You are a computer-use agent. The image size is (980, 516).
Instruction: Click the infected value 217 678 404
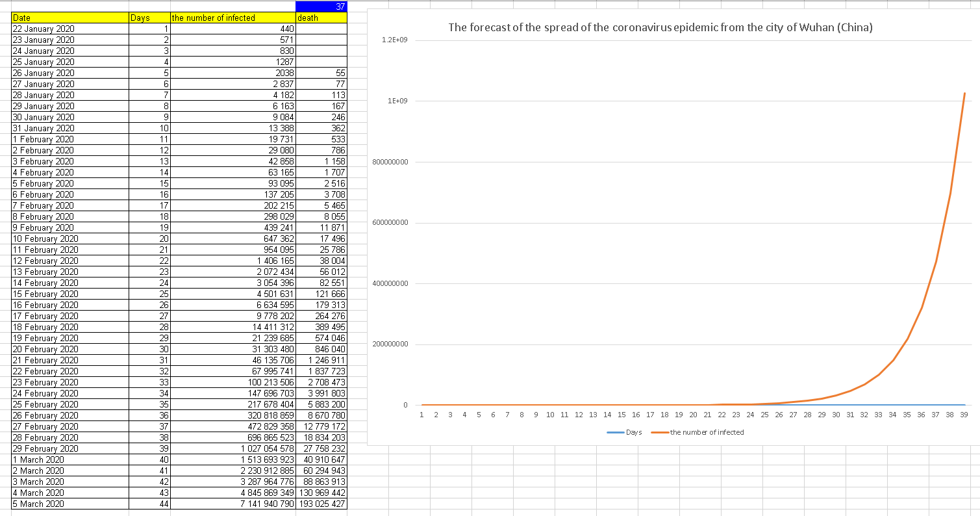(x=232, y=405)
